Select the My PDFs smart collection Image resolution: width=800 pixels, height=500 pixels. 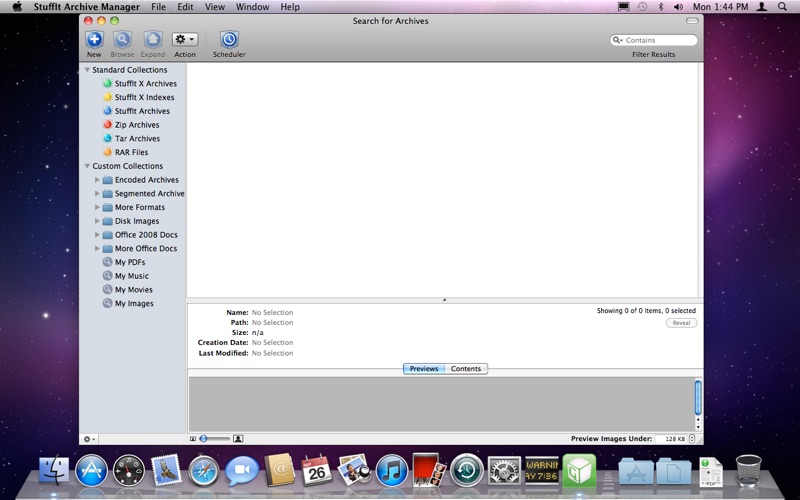129,262
